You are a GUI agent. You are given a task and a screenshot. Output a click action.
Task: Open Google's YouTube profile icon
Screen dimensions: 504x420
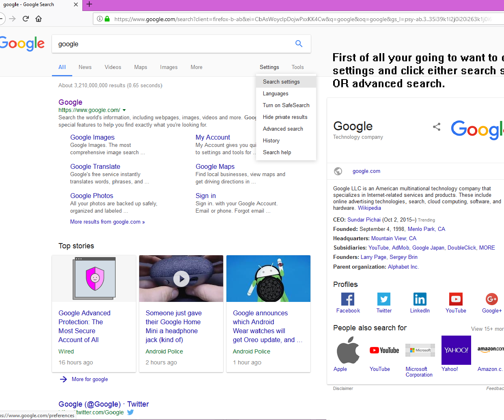coord(456,299)
